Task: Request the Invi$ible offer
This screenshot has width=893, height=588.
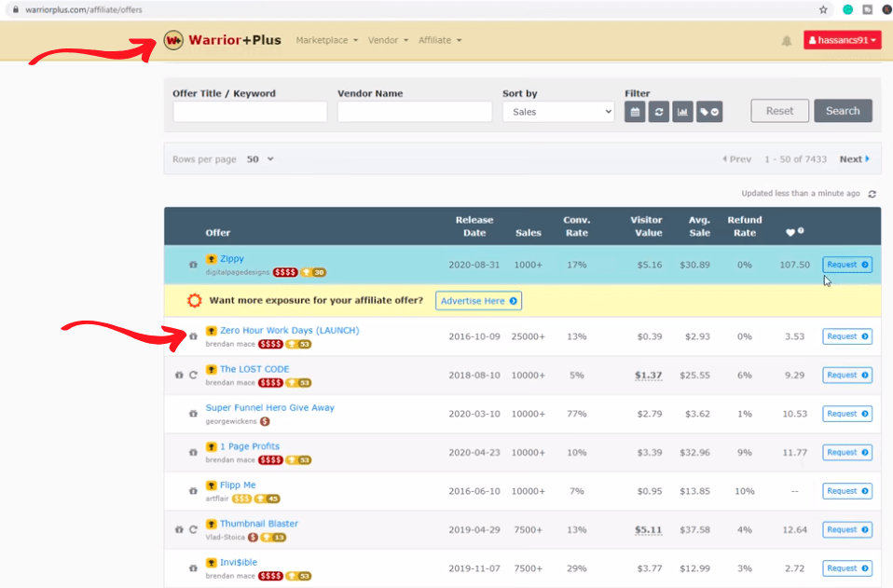Action: [847, 568]
